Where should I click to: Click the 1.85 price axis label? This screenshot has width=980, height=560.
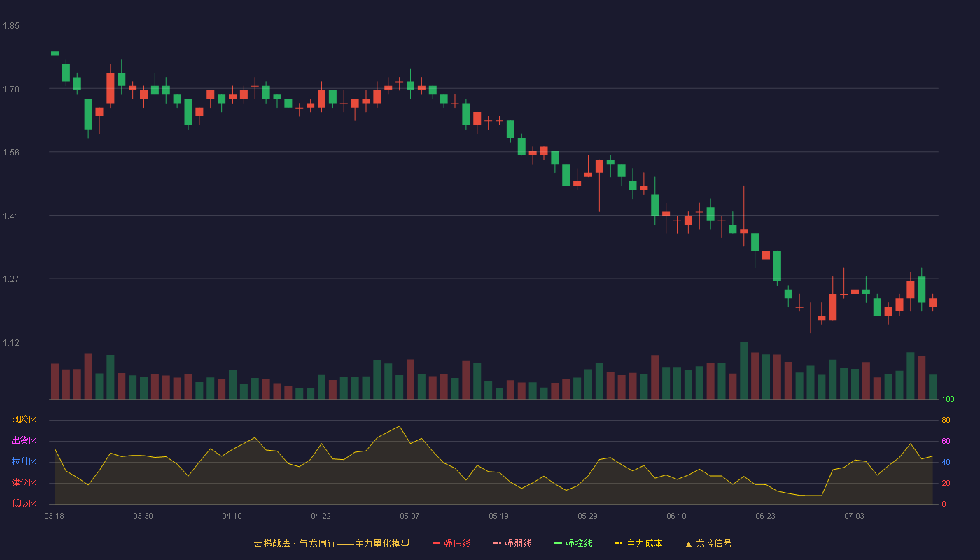click(x=11, y=26)
